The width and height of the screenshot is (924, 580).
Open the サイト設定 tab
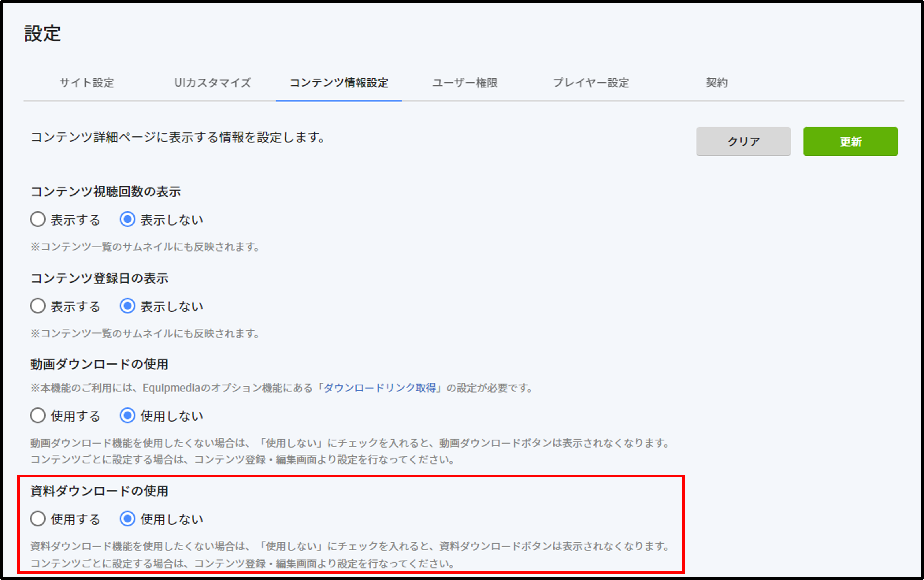(x=87, y=83)
